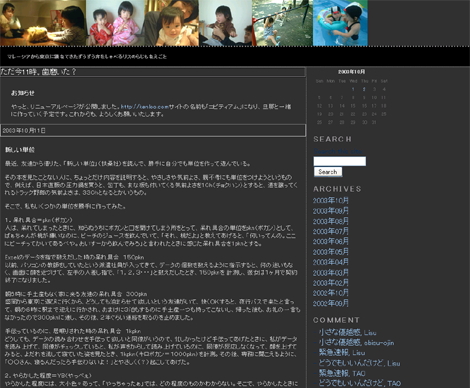
Task: Open the 2002年10月 archive link
Action: click(x=331, y=293)
